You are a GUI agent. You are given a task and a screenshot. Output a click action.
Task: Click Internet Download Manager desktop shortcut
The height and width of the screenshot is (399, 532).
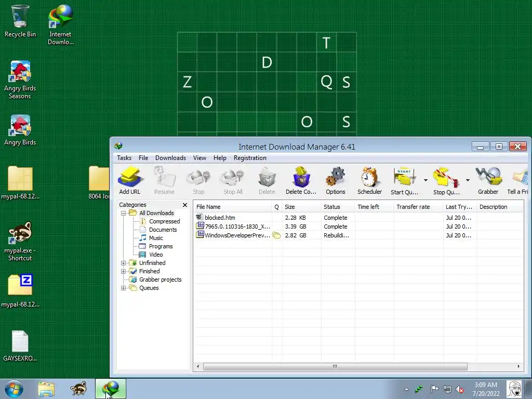tap(60, 24)
